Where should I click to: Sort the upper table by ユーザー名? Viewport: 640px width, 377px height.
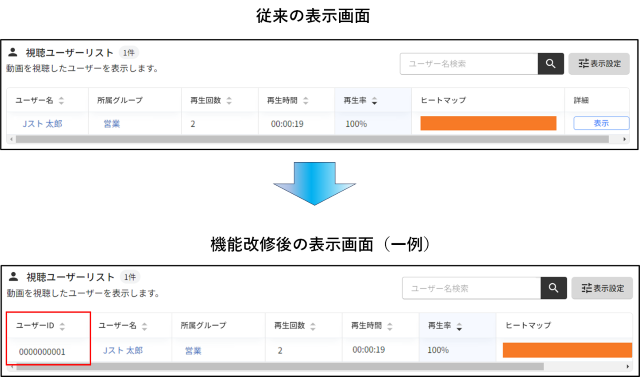(x=61, y=100)
